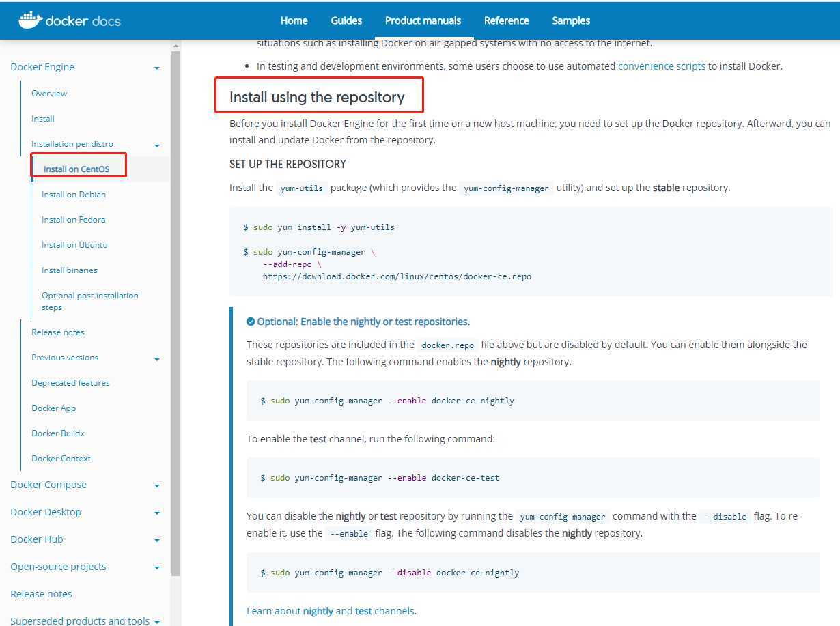Expand the Docker Compose arrow
This screenshot has height=626, width=840.
click(x=157, y=486)
